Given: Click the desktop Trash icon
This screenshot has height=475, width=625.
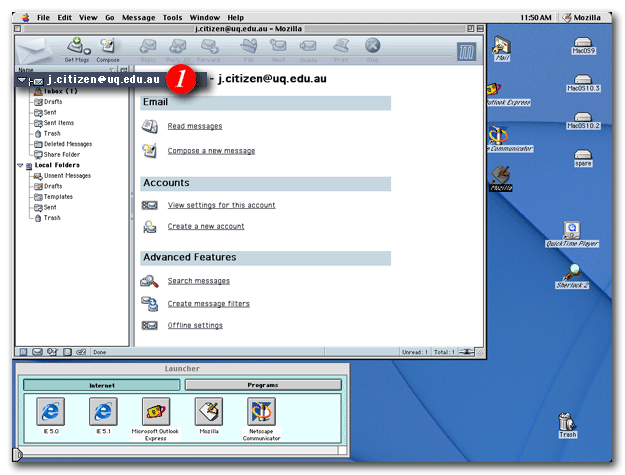Looking at the screenshot, I should pyautogui.click(x=567, y=424).
